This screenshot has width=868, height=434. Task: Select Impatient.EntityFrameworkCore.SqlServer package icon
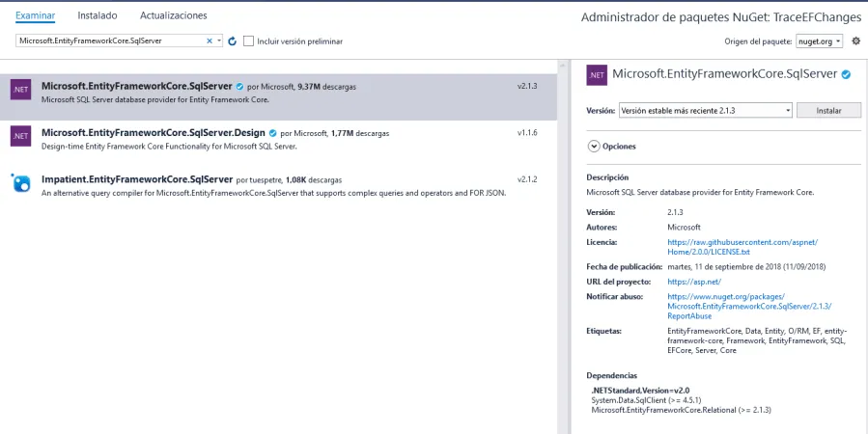[20, 182]
